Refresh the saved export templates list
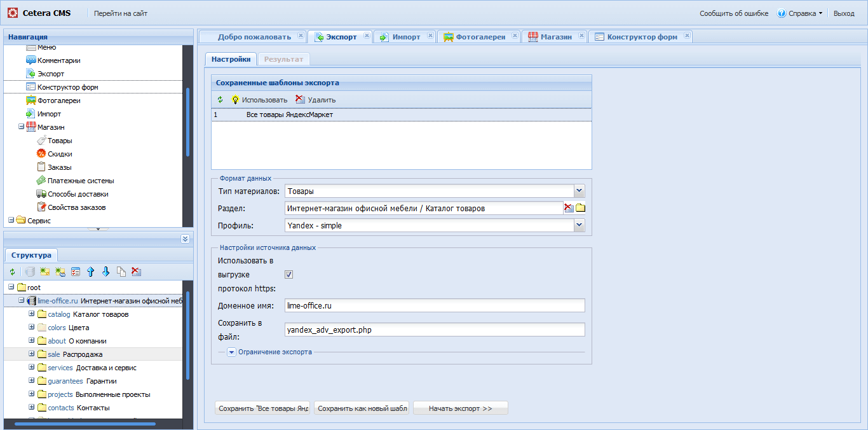Image resolution: width=868 pixels, height=430 pixels. tap(220, 100)
